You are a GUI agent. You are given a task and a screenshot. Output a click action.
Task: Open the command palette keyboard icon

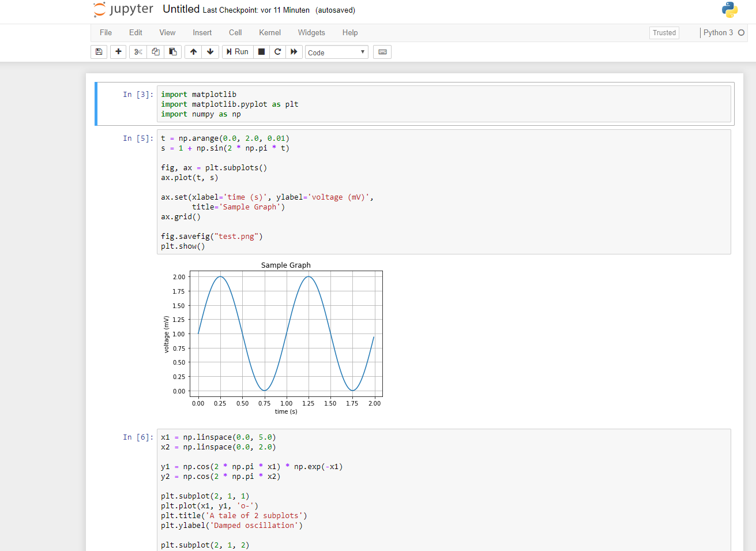tap(382, 51)
